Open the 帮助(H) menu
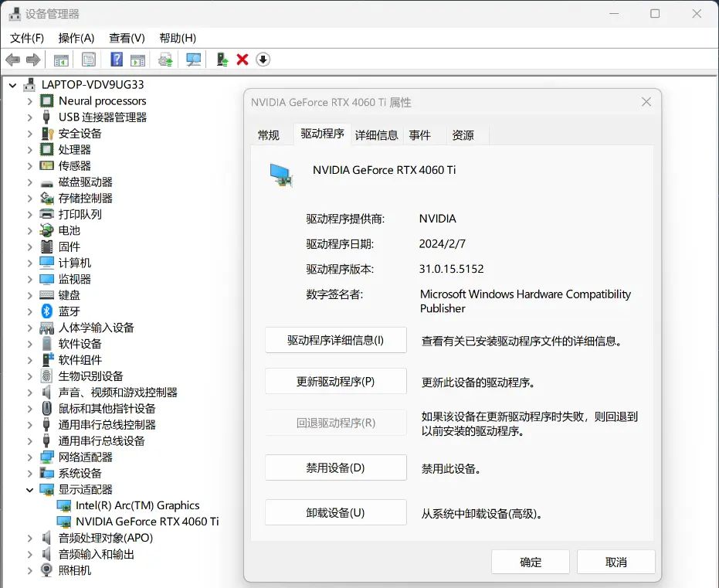The width and height of the screenshot is (719, 588). pos(178,38)
